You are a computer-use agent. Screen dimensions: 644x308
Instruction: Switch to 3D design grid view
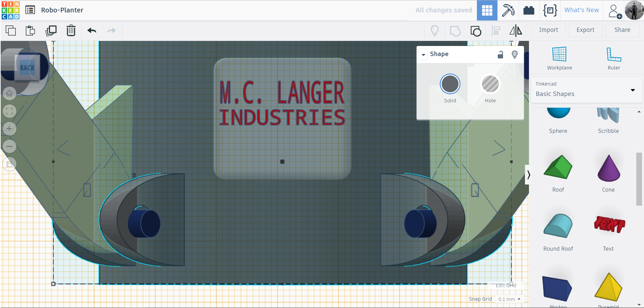click(487, 10)
